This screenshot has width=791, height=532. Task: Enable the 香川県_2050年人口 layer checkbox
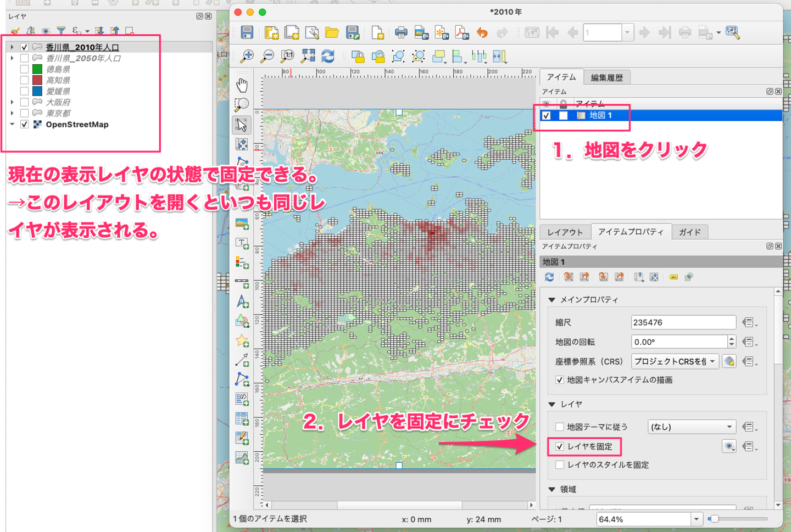24,58
